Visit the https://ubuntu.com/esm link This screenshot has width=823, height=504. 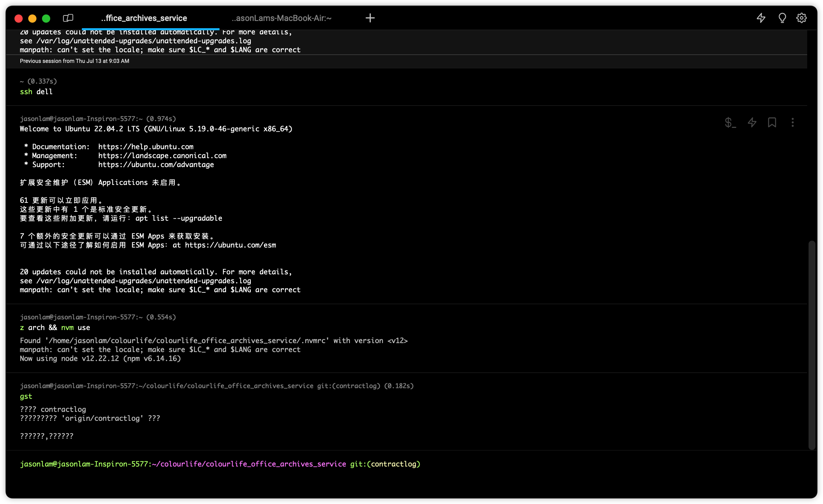[x=230, y=245]
